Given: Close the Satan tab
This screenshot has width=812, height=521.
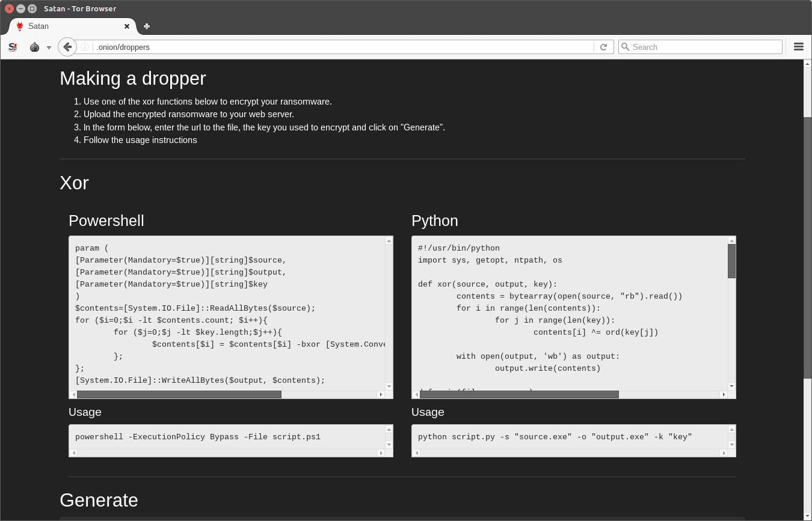Looking at the screenshot, I should click(127, 26).
